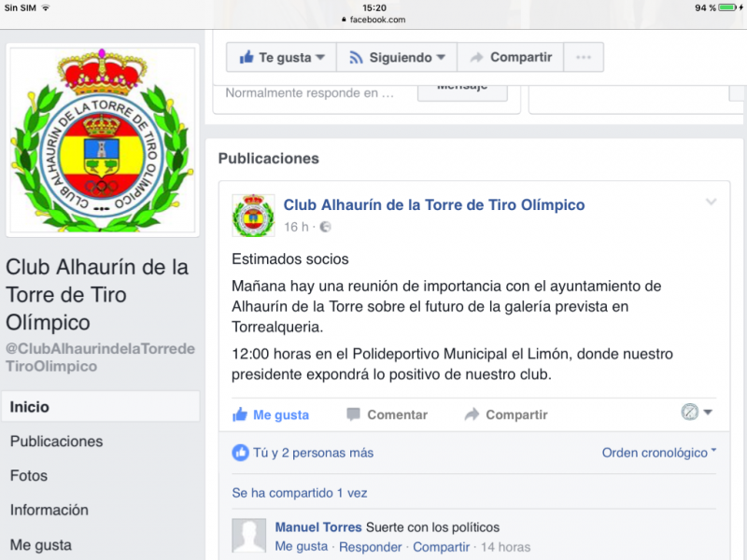Click the feed icon in Siguiendo button
Screen dimensions: 747x560
(356, 58)
